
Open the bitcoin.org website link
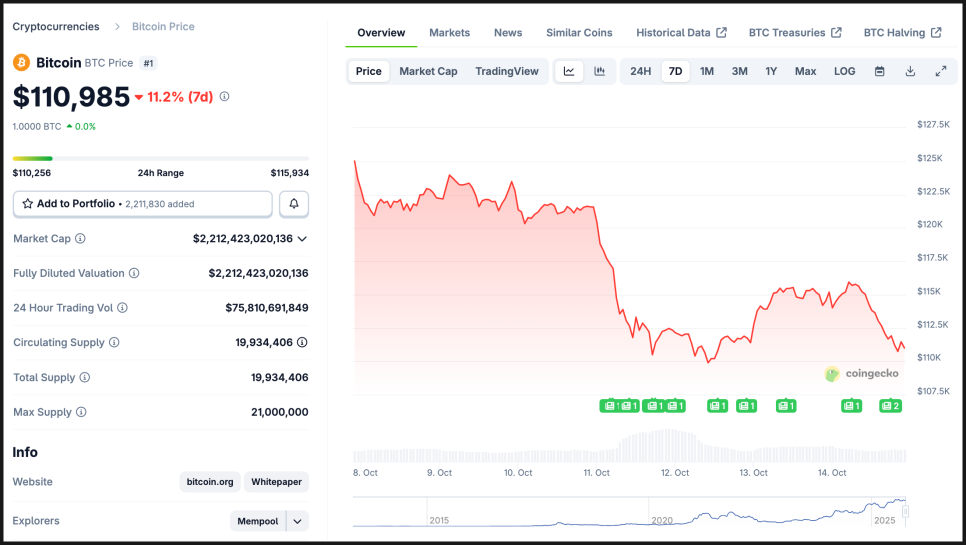(210, 482)
